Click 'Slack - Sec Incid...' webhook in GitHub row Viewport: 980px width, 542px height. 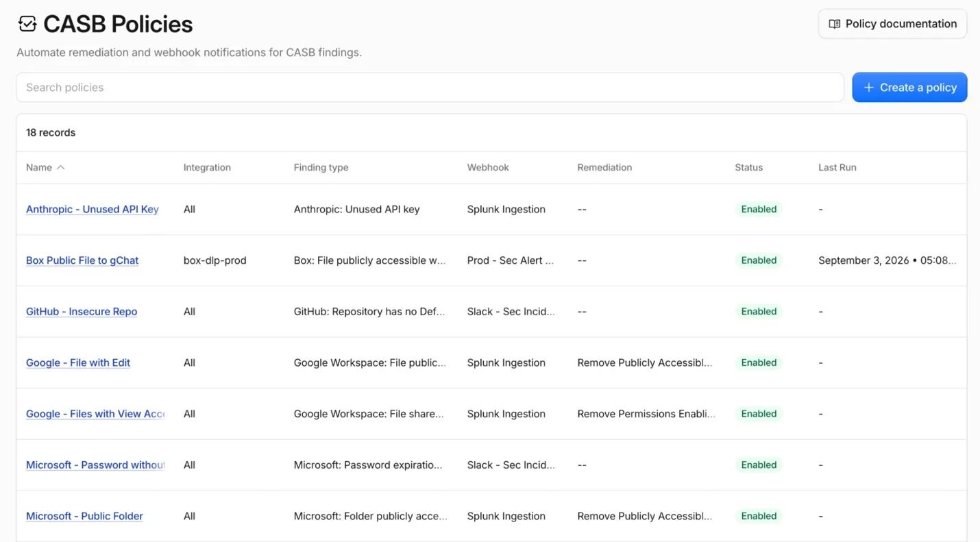[x=511, y=312]
